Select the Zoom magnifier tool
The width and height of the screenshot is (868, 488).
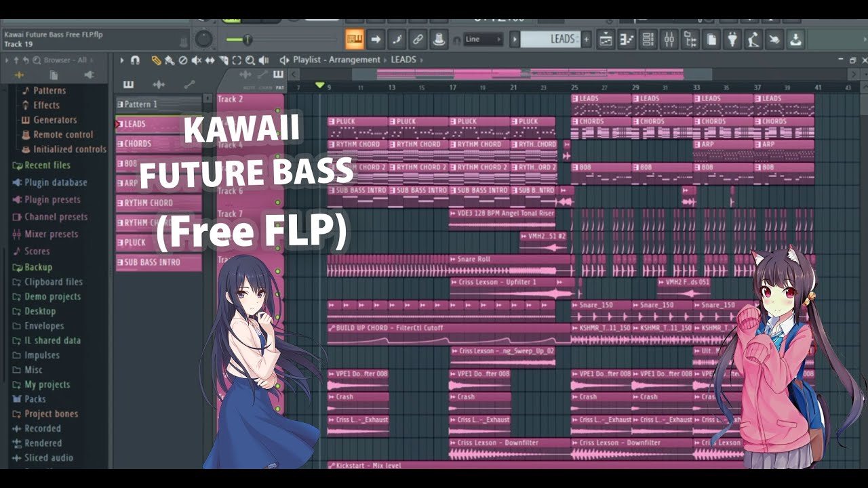tap(250, 60)
